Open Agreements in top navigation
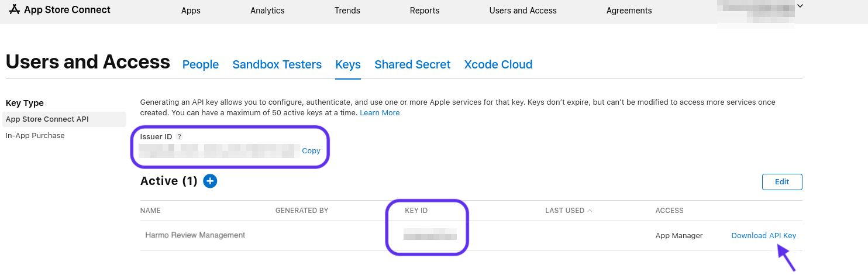Image resolution: width=868 pixels, height=275 pixels. tap(629, 11)
